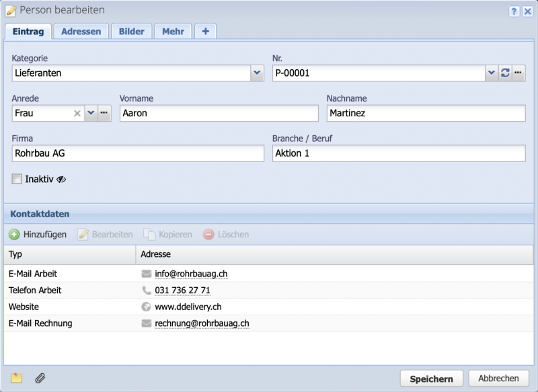Open attachments via the paperclip icon
This screenshot has width=538, height=392.
[x=40, y=378]
